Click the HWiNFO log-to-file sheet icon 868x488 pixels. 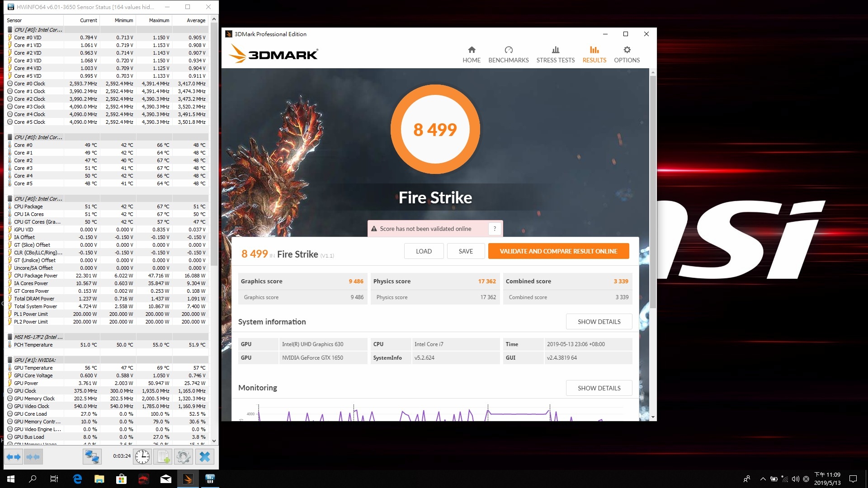pos(163,457)
